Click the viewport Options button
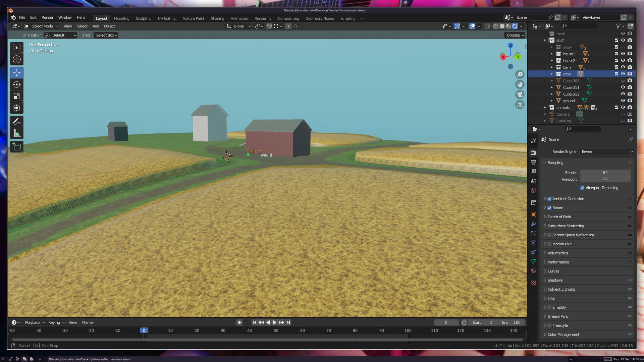The image size is (644, 362). coord(515,35)
